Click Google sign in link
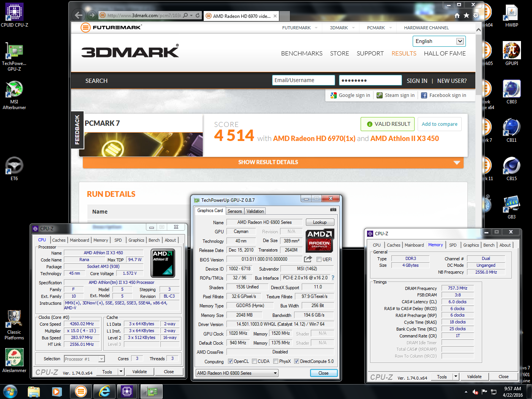The height and width of the screenshot is (399, 532). point(350,95)
